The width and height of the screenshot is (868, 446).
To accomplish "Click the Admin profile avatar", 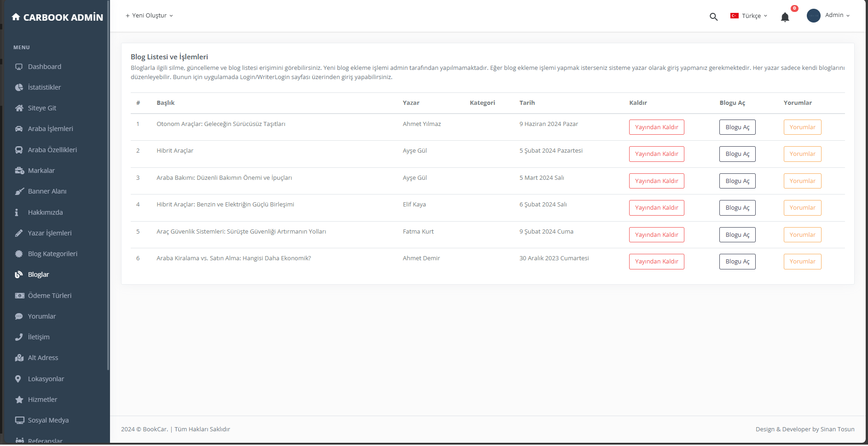I will (x=813, y=16).
